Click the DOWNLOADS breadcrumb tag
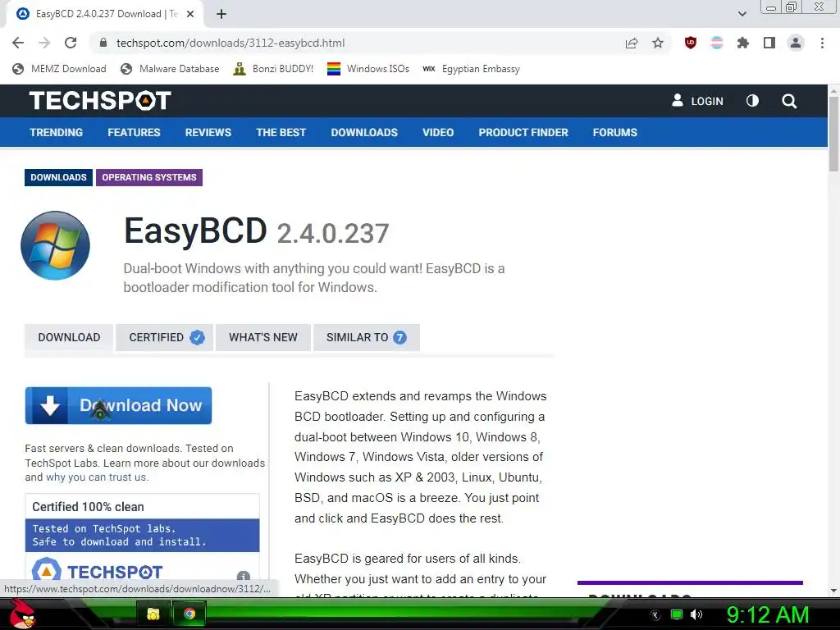This screenshot has width=840, height=630. (x=58, y=177)
